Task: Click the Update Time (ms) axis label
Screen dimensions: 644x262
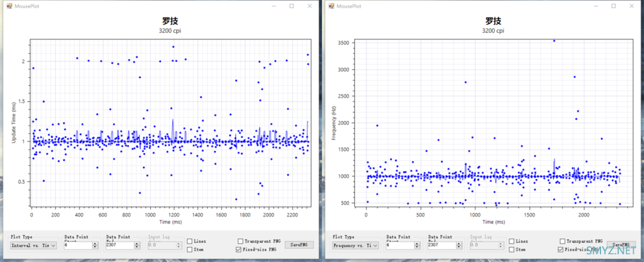Action: pos(14,122)
